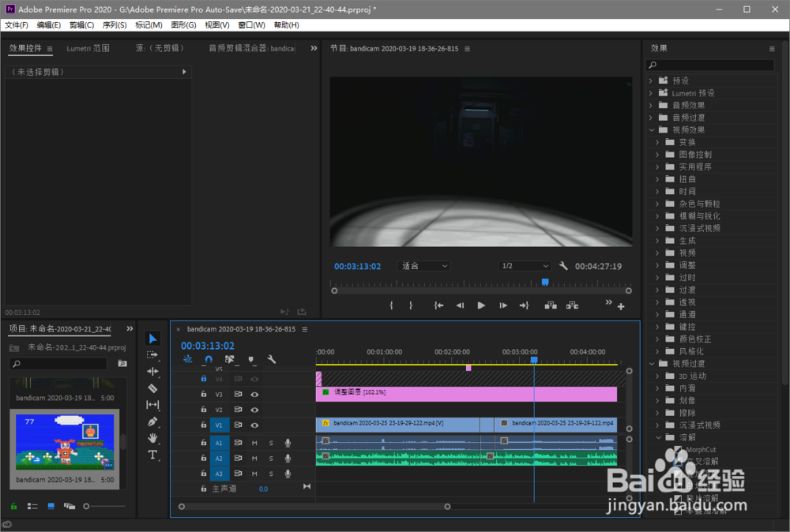This screenshot has width=790, height=532.
Task: Expand the 预设 effects folder
Action: 650,81
